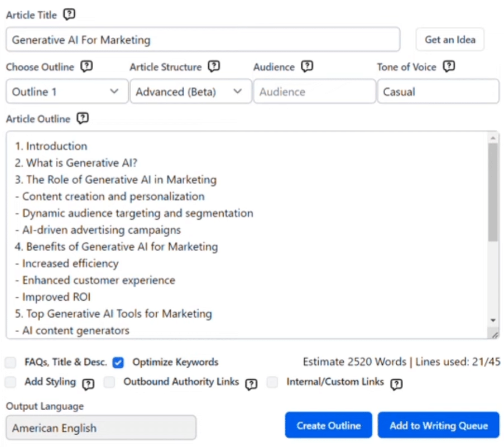The width and height of the screenshot is (504, 447).
Task: Open the Add Styling help icon
Action: point(88,384)
